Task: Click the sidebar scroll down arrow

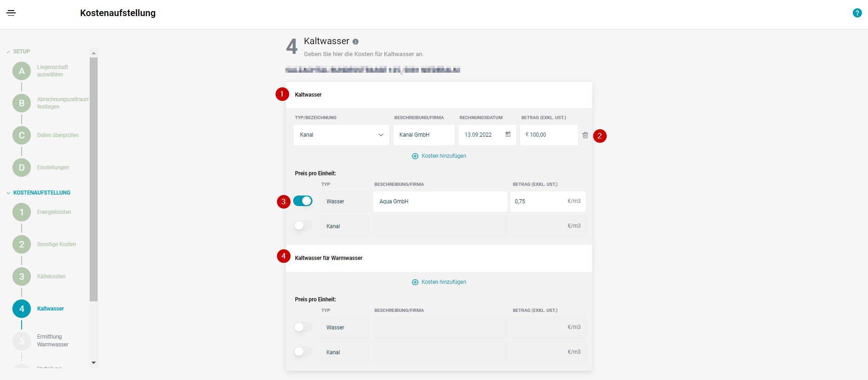Action: click(x=94, y=363)
